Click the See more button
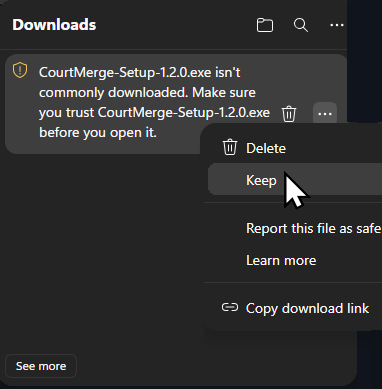Screen dimensions: 382x389 pos(41,366)
